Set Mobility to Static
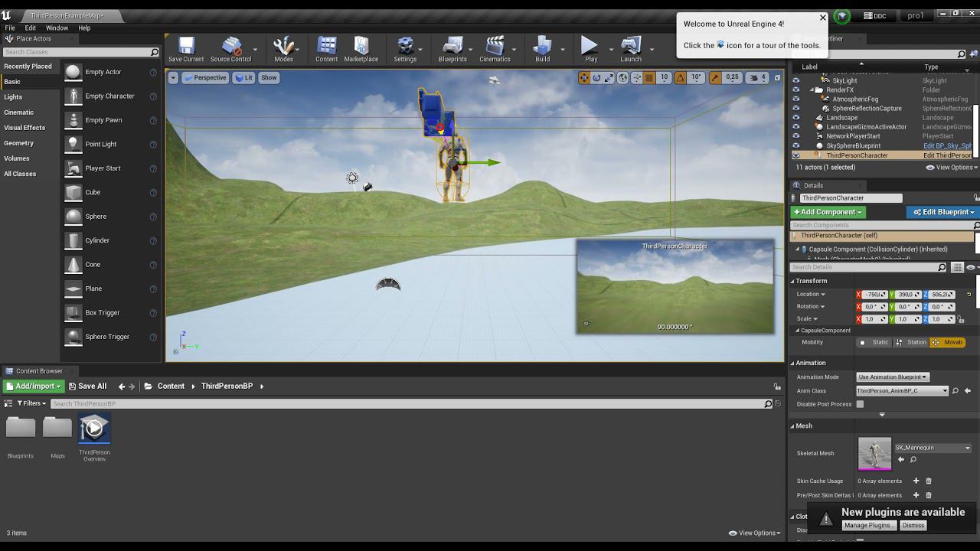The height and width of the screenshot is (551, 980). tap(874, 343)
